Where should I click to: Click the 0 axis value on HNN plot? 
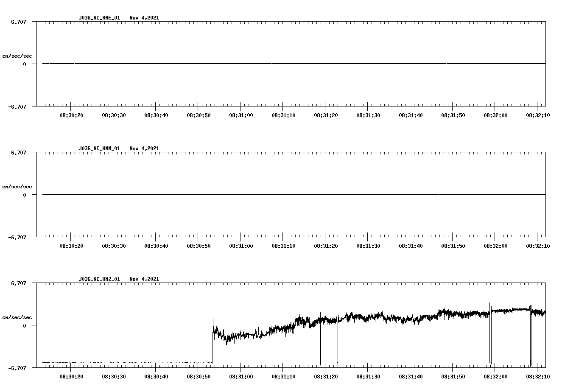[25, 195]
